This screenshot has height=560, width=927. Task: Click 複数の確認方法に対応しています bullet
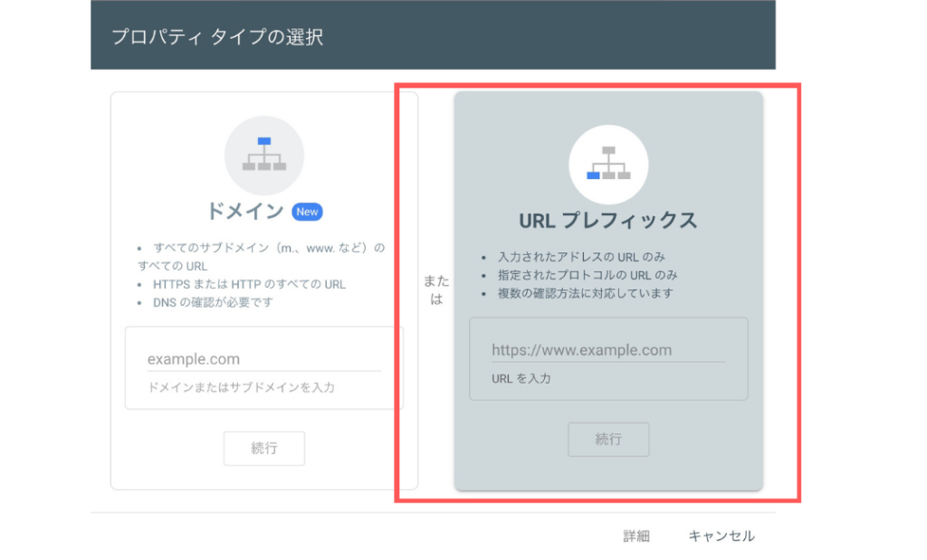tap(585, 293)
